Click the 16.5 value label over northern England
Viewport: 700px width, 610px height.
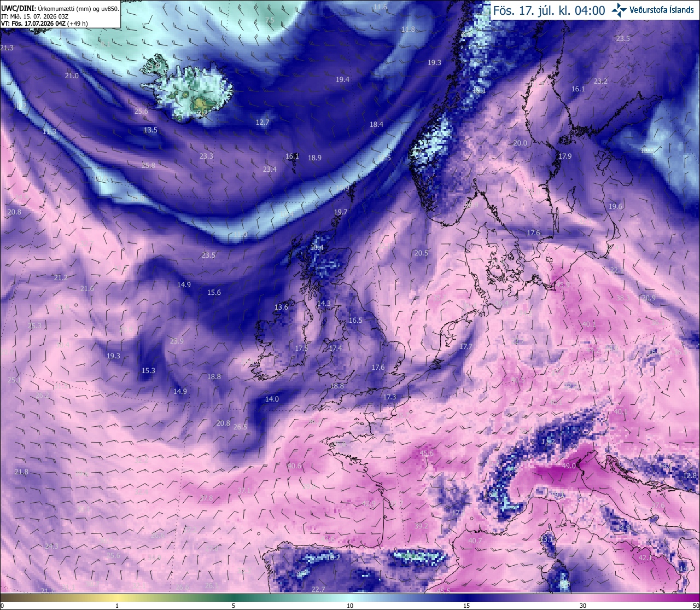pos(355,321)
